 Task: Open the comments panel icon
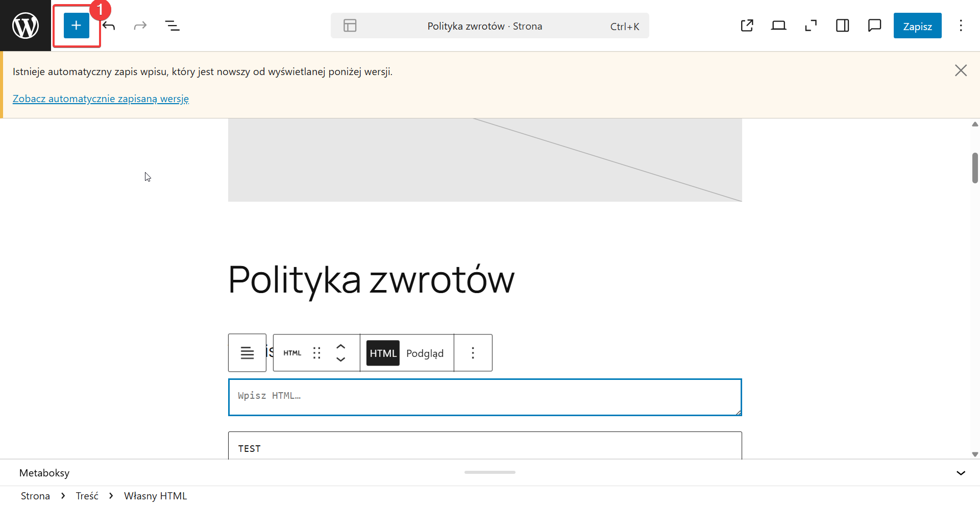875,26
